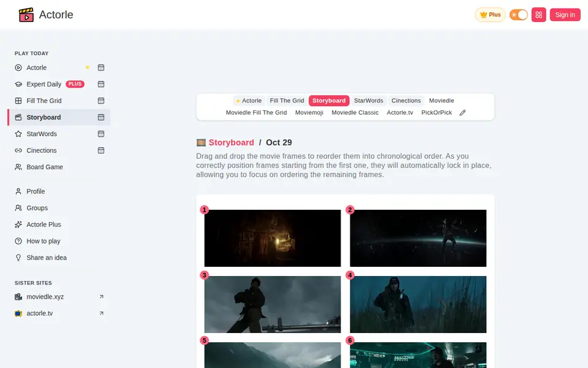The height and width of the screenshot is (368, 588).
Task: Switch to the Actorle game tab
Action: click(x=249, y=101)
